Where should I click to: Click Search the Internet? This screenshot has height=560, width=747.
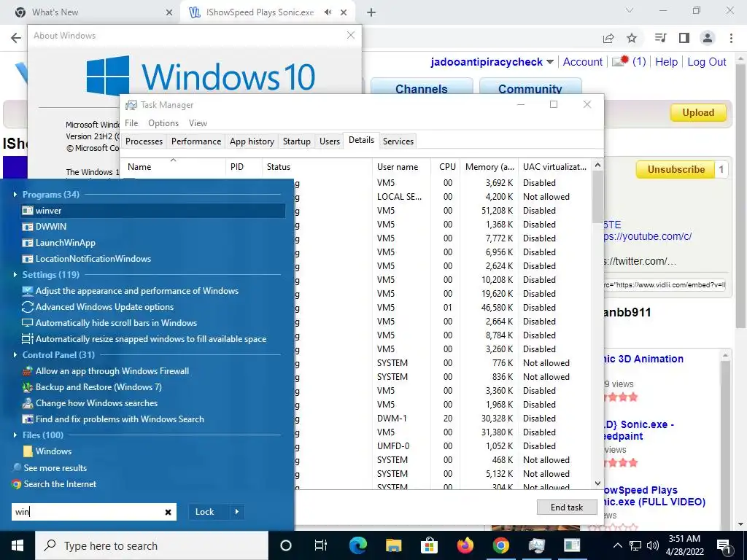(x=60, y=484)
